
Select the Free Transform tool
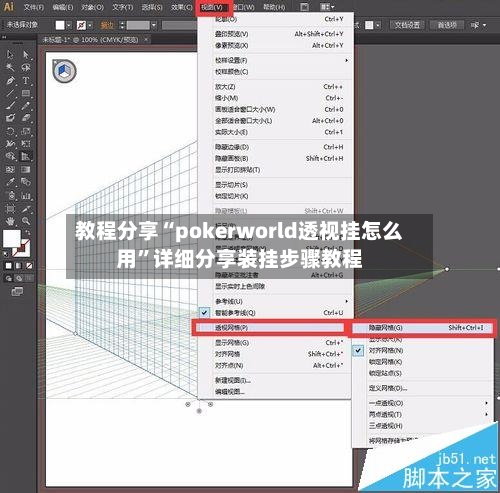point(26,144)
